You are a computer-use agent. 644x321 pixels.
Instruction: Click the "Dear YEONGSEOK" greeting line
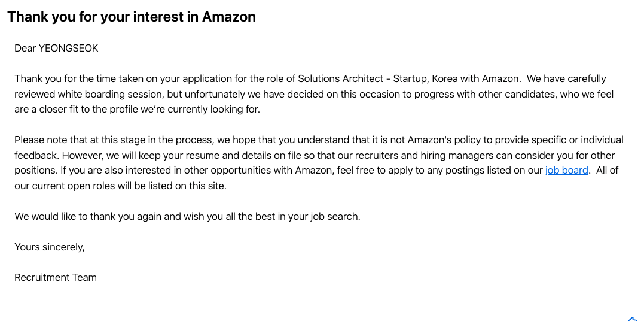[56, 49]
